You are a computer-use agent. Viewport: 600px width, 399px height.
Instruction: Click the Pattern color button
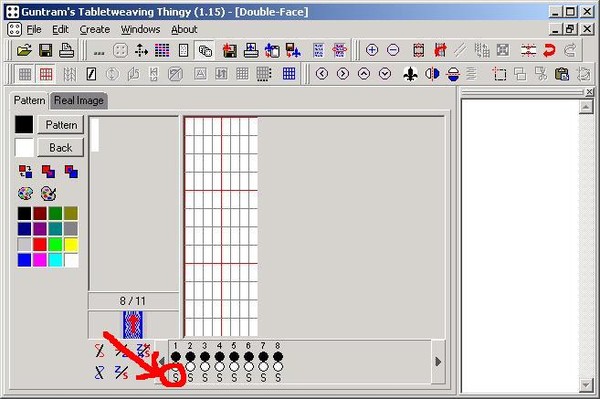(60, 125)
